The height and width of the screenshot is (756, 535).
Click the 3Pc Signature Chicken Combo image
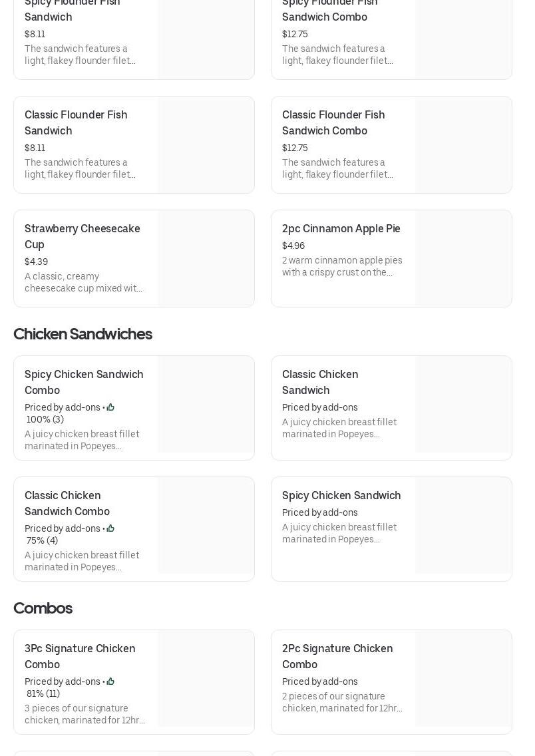[206, 678]
